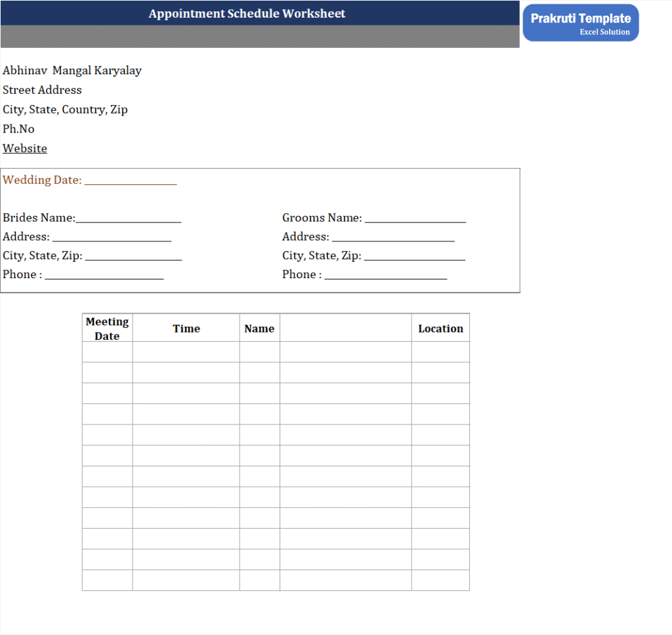Screen dimensions: 672x635
Task: Select the gray textured banner strip
Action: (260, 37)
